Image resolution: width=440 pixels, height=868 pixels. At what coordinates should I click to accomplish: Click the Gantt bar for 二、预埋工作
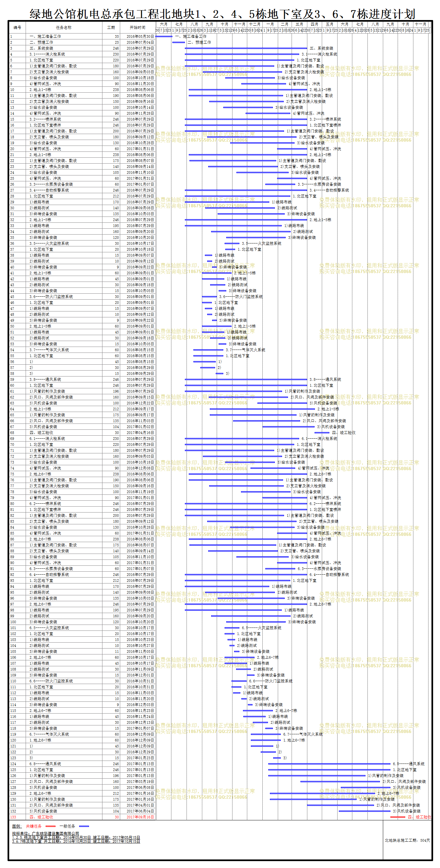pyautogui.click(x=178, y=42)
